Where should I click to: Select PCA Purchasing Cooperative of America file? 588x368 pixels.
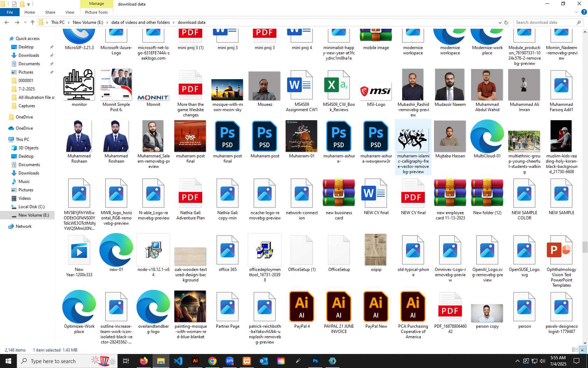pos(413,307)
